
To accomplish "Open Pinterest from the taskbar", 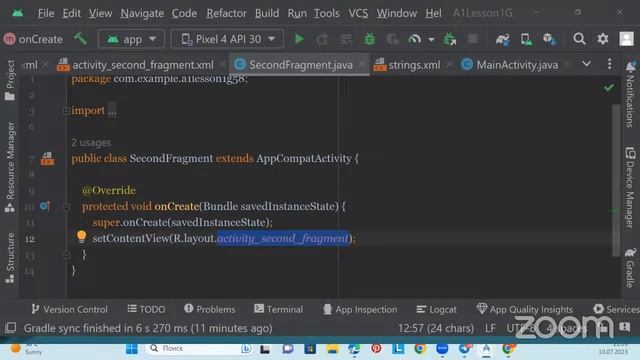I will pos(376,349).
